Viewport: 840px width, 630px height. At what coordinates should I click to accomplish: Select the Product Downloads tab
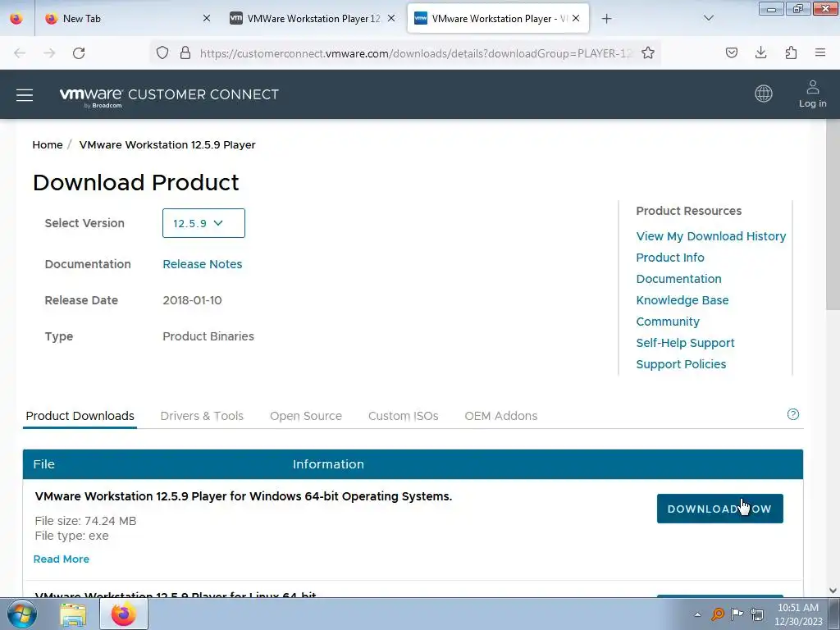click(80, 416)
